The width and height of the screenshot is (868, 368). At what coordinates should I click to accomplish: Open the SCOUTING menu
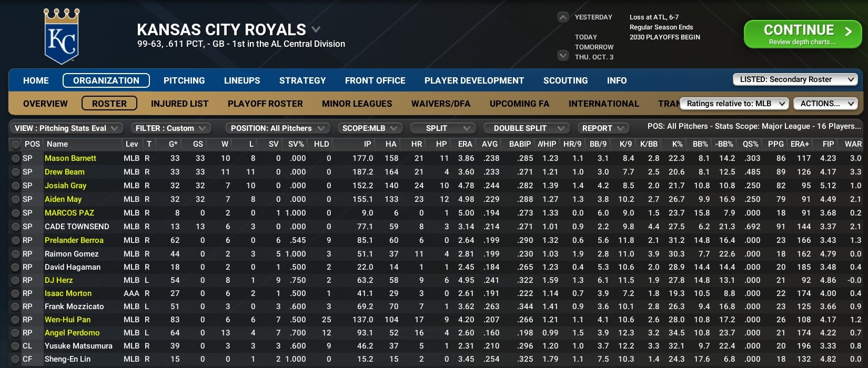click(x=566, y=80)
